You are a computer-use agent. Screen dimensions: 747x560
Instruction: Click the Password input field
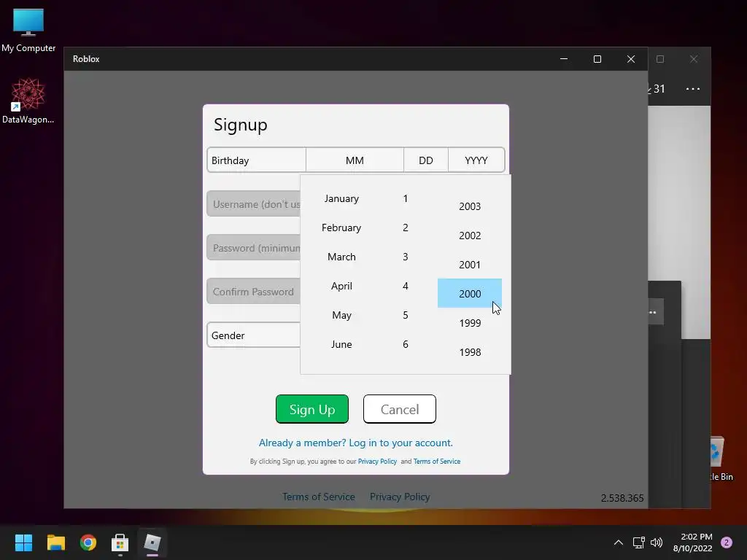tap(253, 248)
